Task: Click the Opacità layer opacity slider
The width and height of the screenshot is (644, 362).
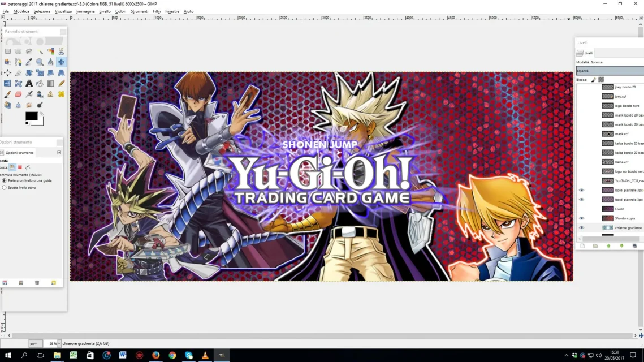Action: (x=610, y=71)
